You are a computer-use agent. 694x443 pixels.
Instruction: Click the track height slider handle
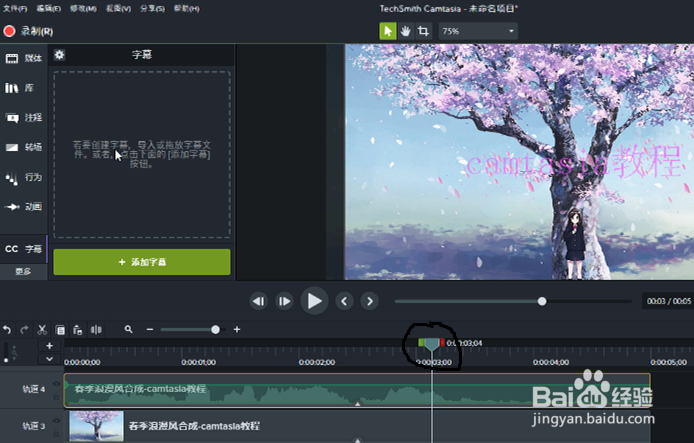[x=6, y=360]
